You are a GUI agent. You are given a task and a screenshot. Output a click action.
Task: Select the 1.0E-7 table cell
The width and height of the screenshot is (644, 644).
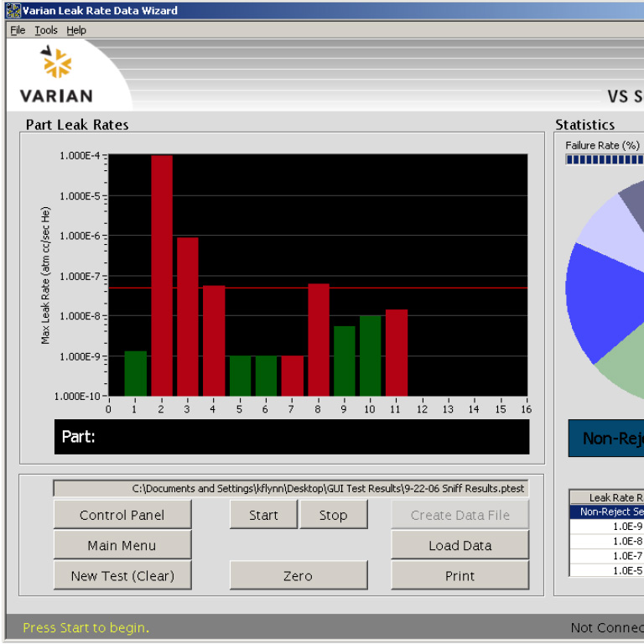pyautogui.click(x=607, y=556)
